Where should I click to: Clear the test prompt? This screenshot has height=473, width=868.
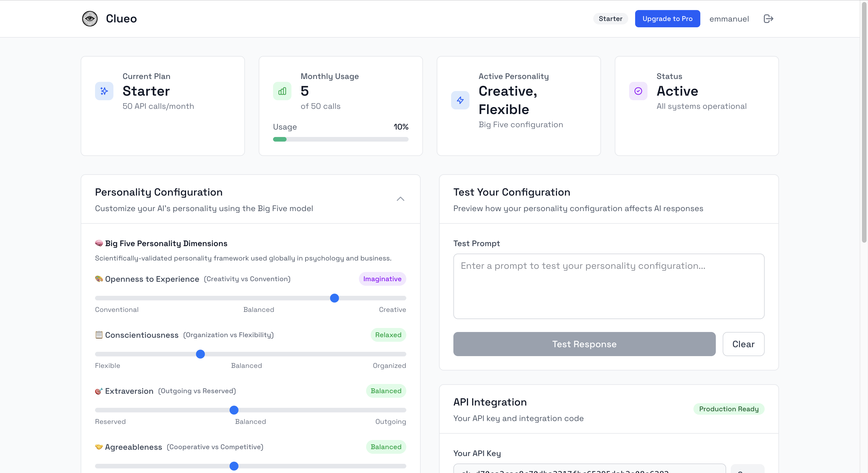pos(743,344)
